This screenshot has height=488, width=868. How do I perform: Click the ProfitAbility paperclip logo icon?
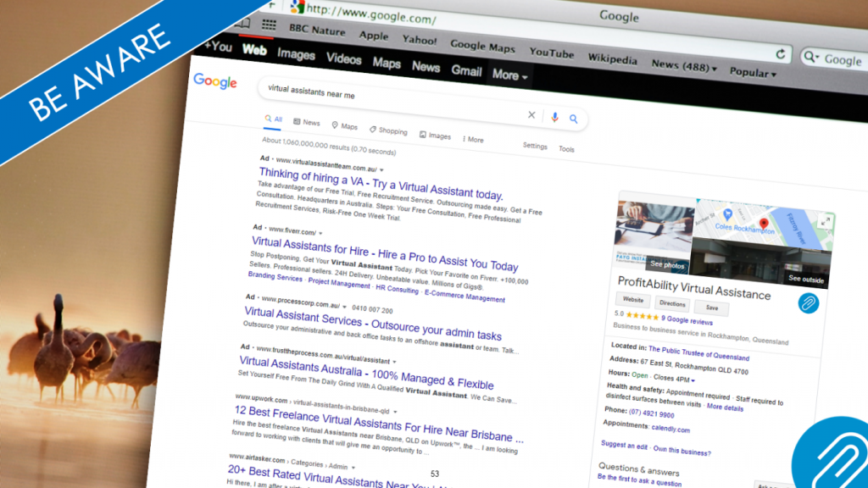(808, 303)
